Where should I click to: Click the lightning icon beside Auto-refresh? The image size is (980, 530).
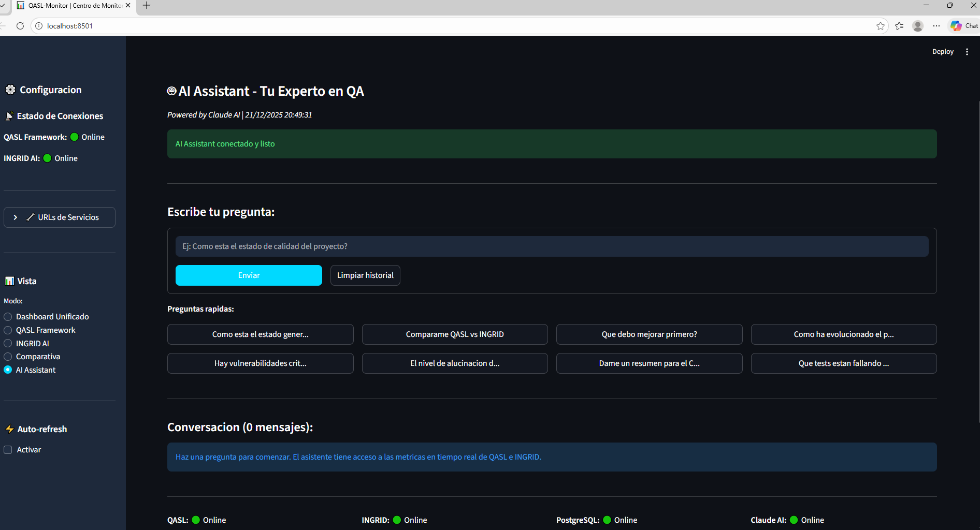click(x=9, y=429)
